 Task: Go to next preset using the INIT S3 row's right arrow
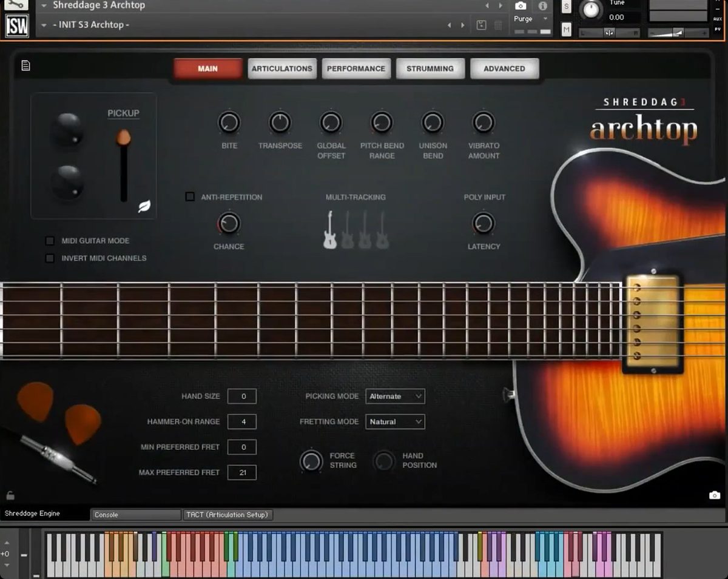[x=463, y=25]
